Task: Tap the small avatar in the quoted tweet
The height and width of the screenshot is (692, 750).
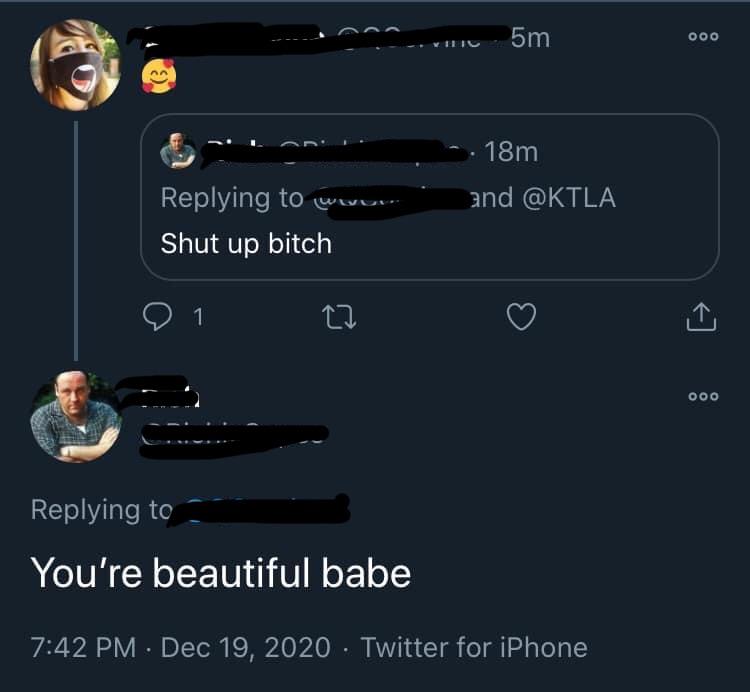Action: pos(178,150)
